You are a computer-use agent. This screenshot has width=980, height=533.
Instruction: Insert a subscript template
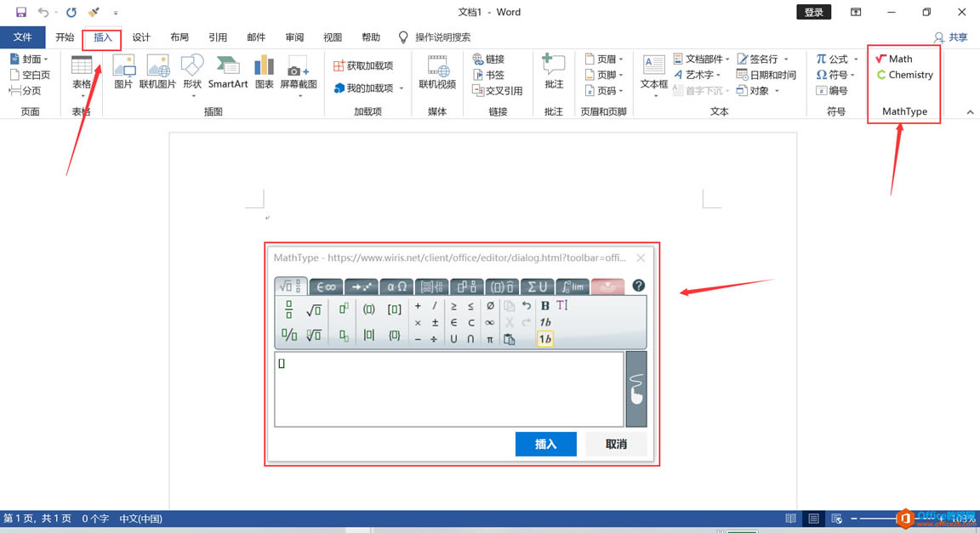point(344,336)
